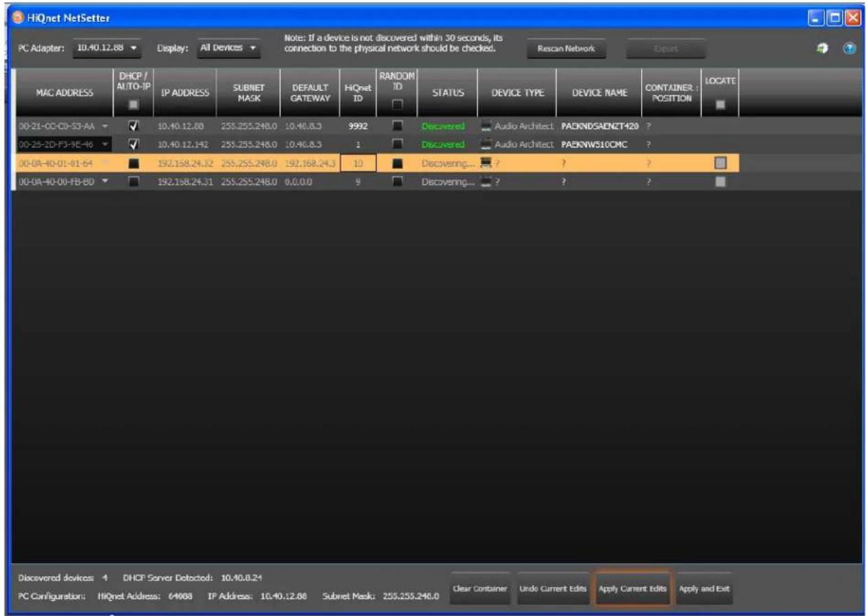The image size is (866, 616).
Task: Click the disabled Export button
Action: click(x=666, y=49)
